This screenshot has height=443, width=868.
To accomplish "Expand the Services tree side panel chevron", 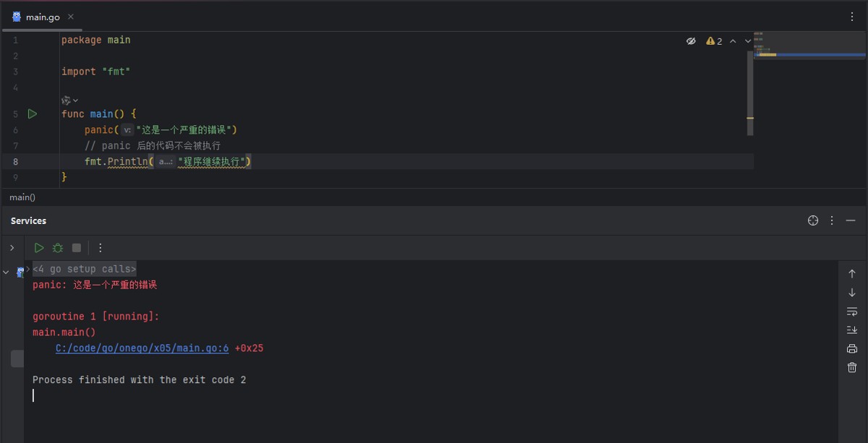I will pos(12,248).
